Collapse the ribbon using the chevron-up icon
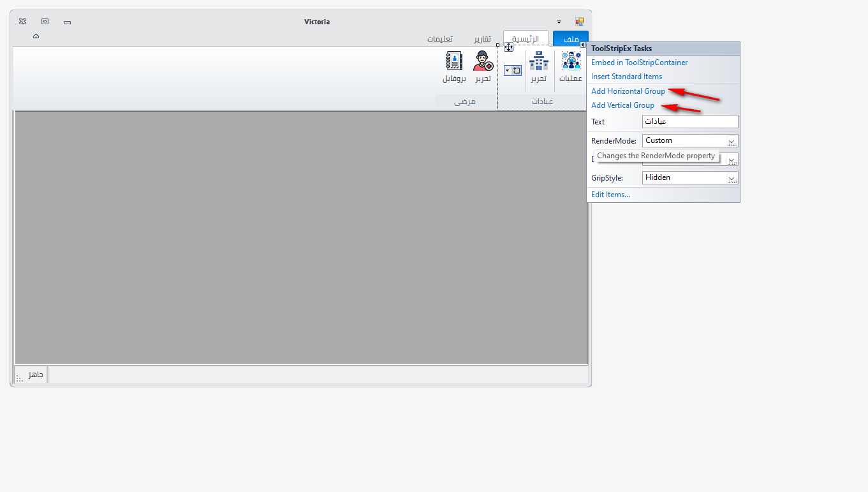 click(x=36, y=36)
